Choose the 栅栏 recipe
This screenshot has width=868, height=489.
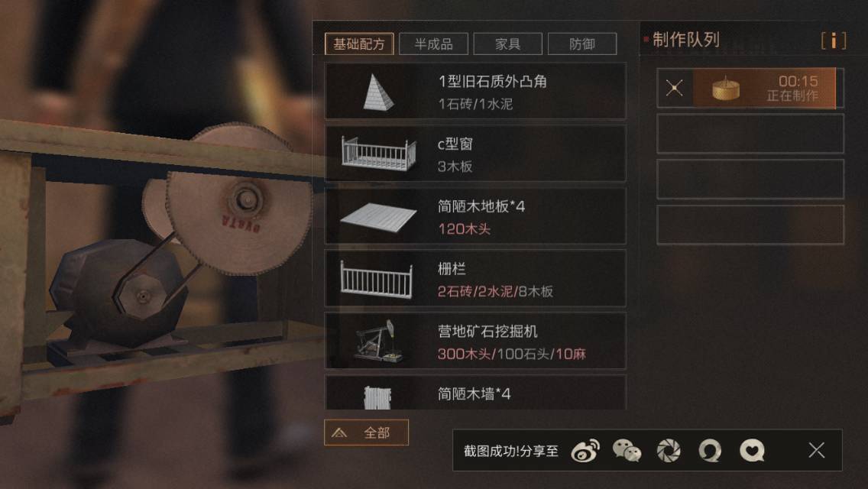tap(475, 278)
